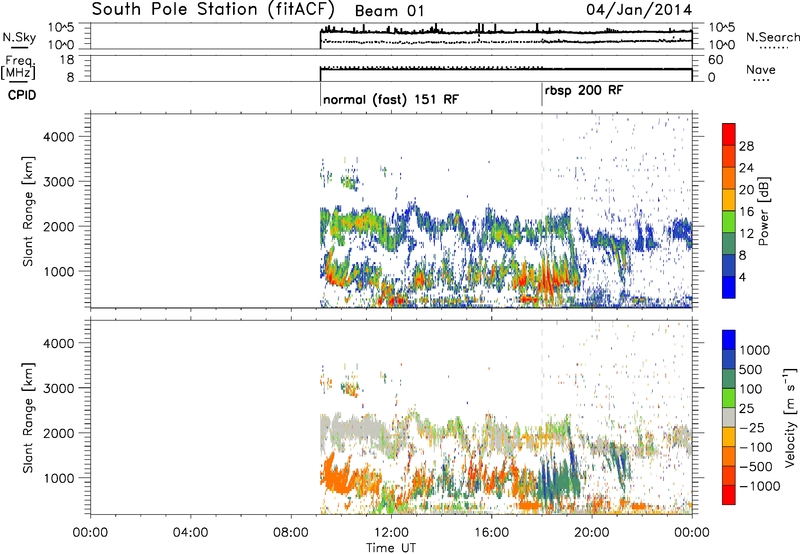Click the red bottom of Velocity colorbar

click(x=729, y=495)
